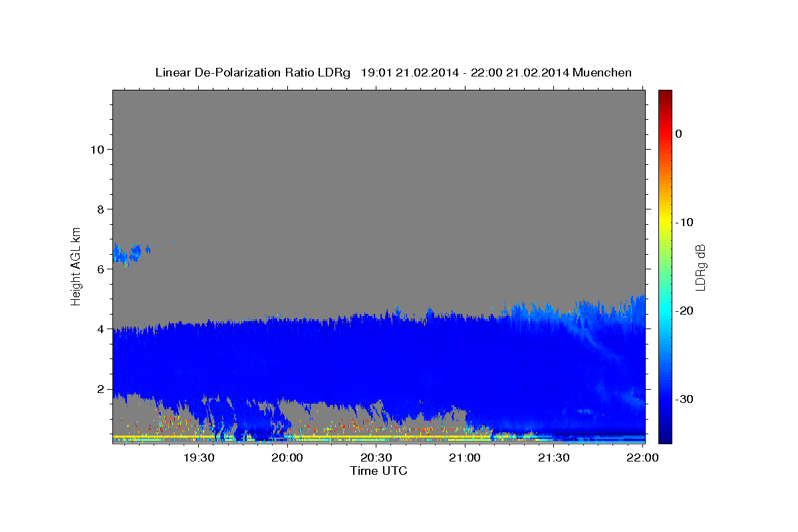Viewport: 798px width, 532px height.
Task: Pick the dark red top of the colorbar
Action: pyautogui.click(x=665, y=96)
